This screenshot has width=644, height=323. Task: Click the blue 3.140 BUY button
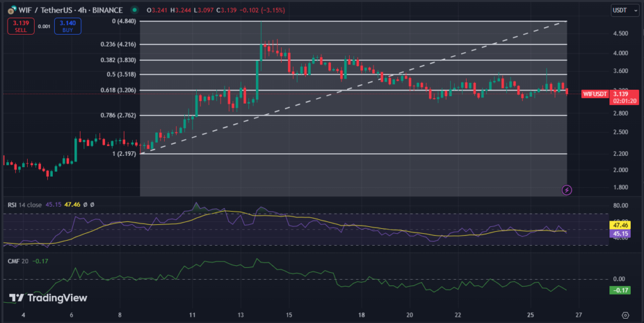[68, 26]
